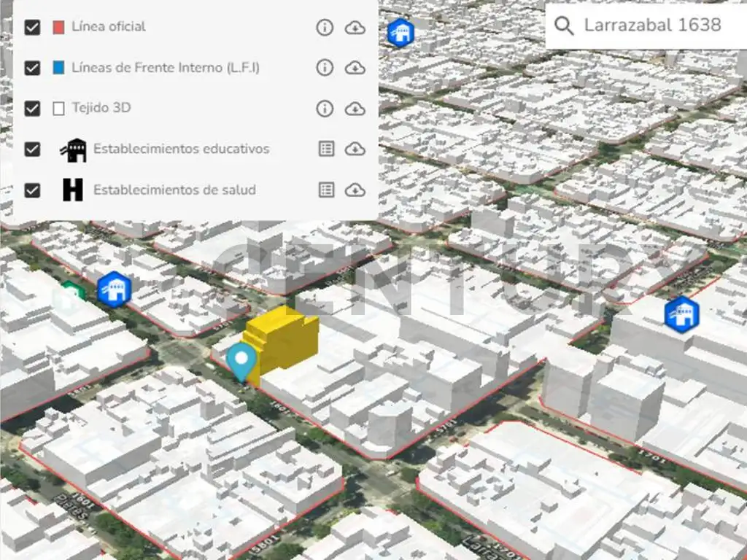Focus the Larrazabal 1638 search field
This screenshot has width=747, height=560.
[653, 26]
